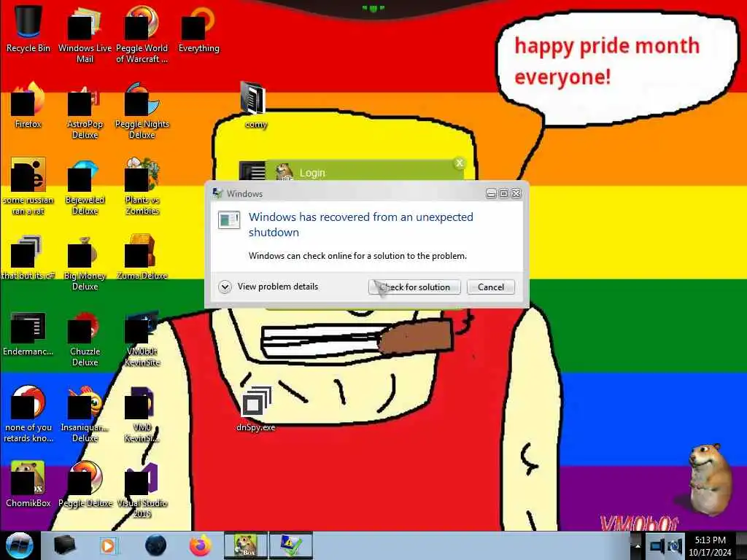Screen dimensions: 747x560
Task: Open the Recycle Bin desktop icon
Action: [x=28, y=28]
